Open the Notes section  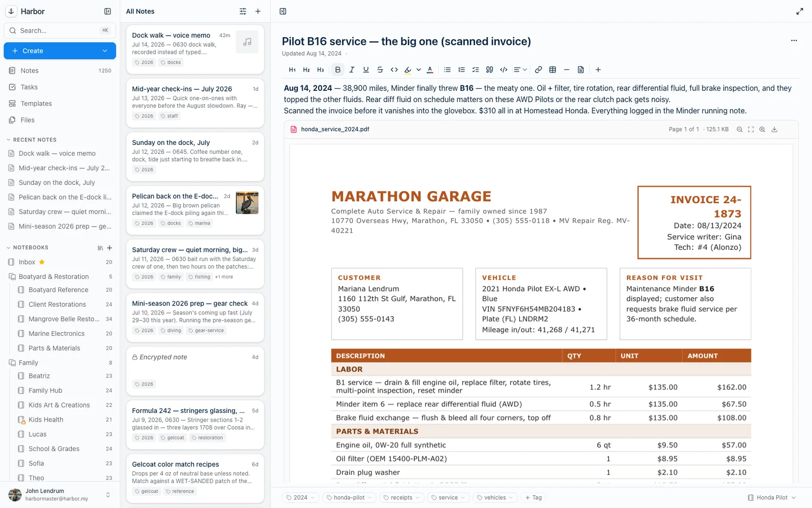pyautogui.click(x=60, y=71)
